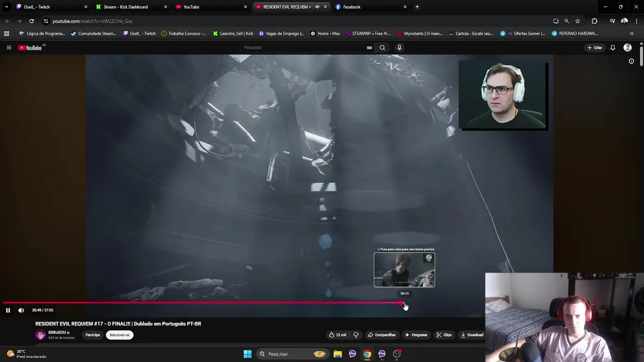The width and height of the screenshot is (644, 362).
Task: Open the Lógica de Programa... bookmark
Action: click(42, 34)
